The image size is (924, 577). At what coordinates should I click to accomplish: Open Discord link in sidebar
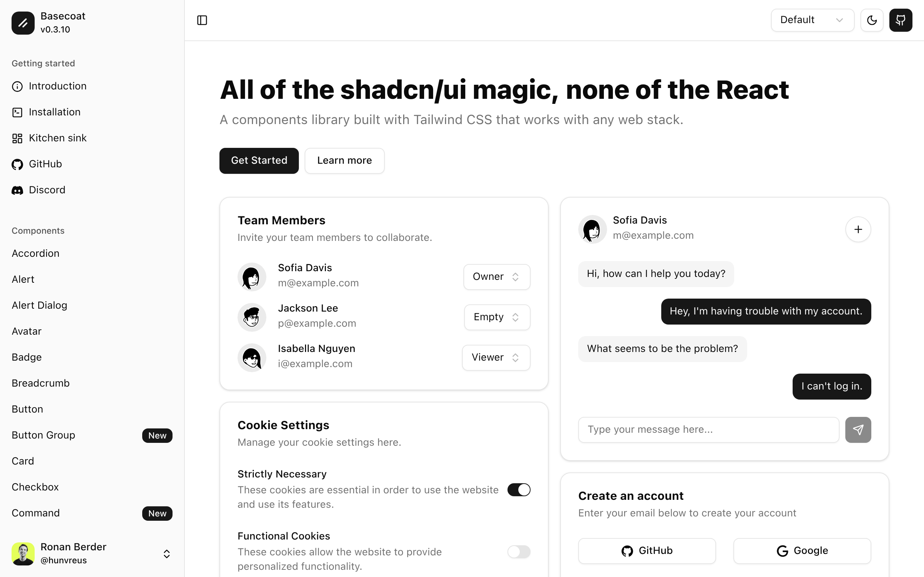coord(47,190)
